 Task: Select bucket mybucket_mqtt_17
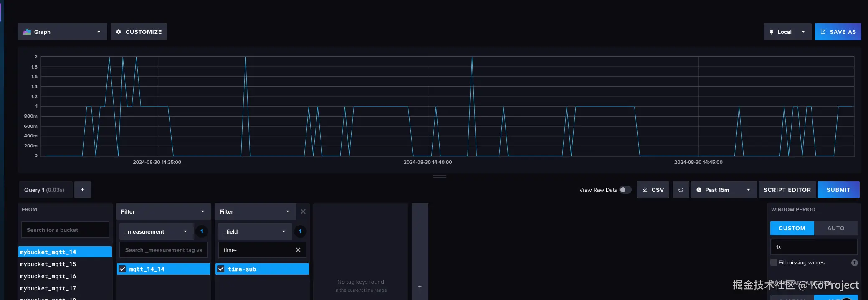coord(65,288)
